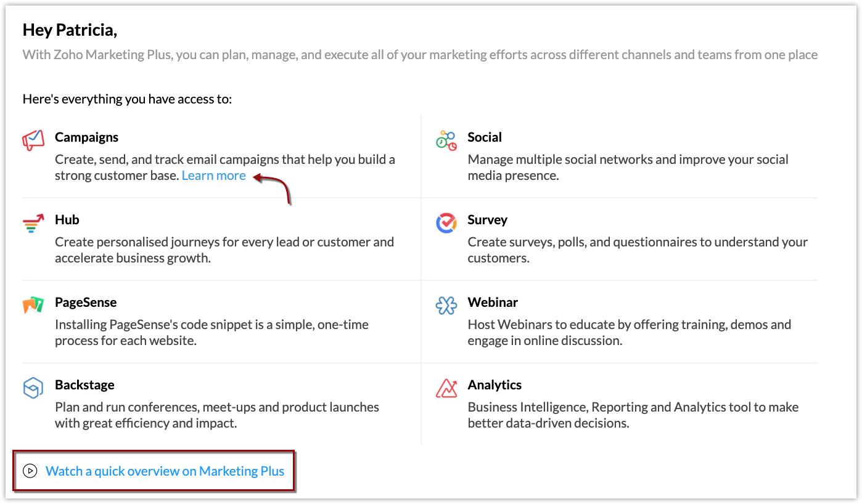Click the Backstage cube icon
This screenshot has height=504, width=862.
pos(33,388)
